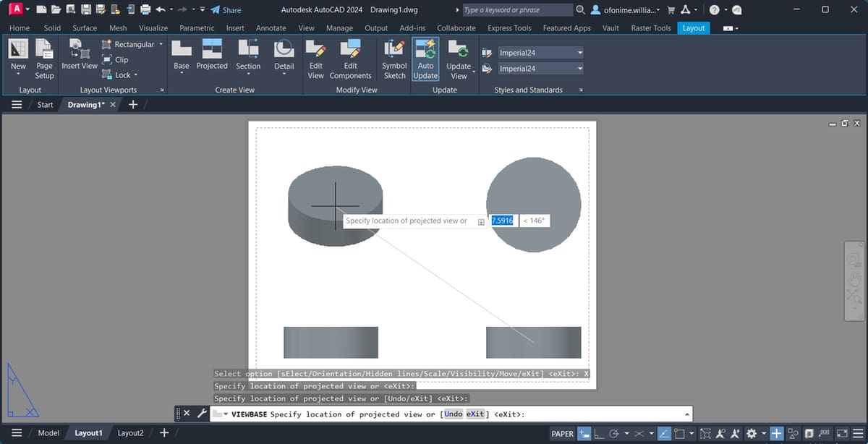Image resolution: width=868 pixels, height=444 pixels.
Task: Click the Update View tool
Action: (459, 59)
